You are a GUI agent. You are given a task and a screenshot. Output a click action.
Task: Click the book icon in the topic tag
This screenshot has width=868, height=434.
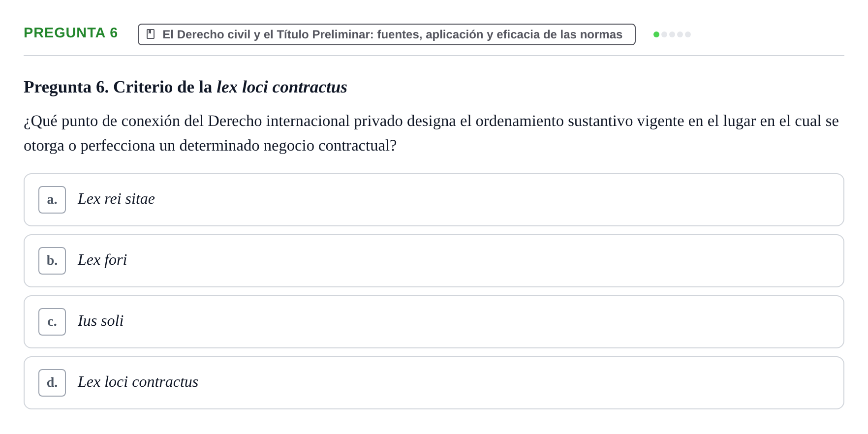coord(151,34)
